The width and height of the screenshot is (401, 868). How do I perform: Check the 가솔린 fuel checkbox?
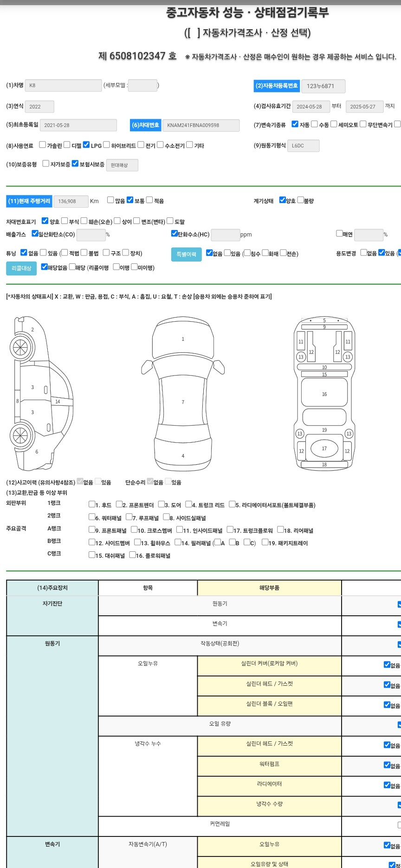43,145
